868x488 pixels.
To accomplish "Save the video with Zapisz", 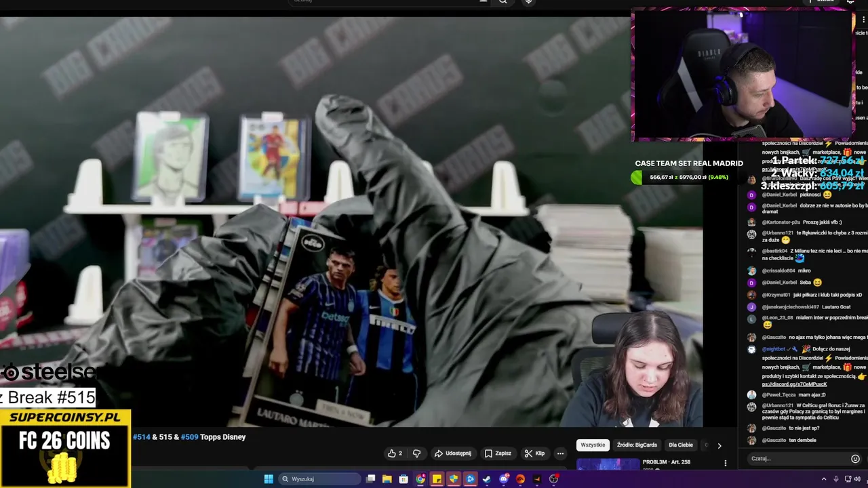I will [x=498, y=453].
